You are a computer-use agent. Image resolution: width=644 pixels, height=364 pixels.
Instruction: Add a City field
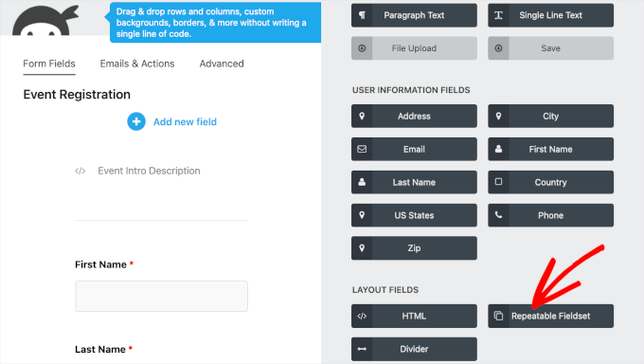coord(551,116)
